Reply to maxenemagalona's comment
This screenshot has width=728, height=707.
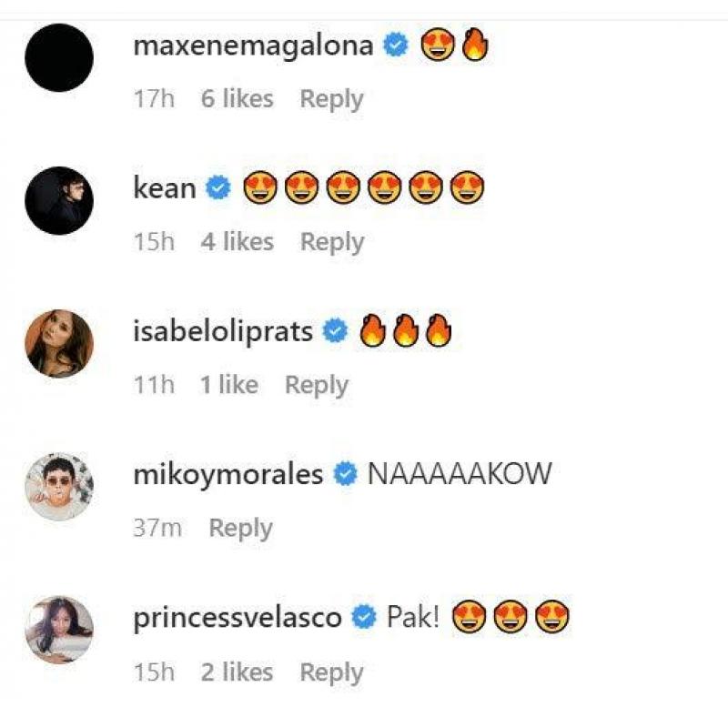tap(331, 99)
